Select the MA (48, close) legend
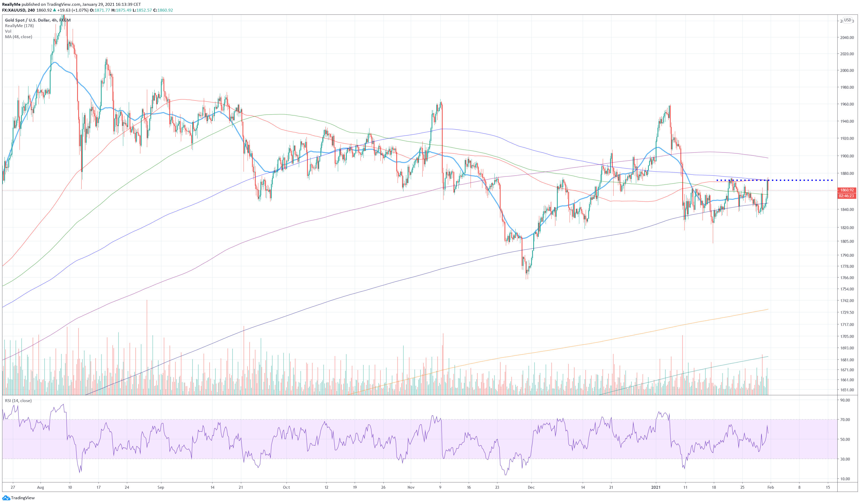The width and height of the screenshot is (860, 504). (x=18, y=37)
